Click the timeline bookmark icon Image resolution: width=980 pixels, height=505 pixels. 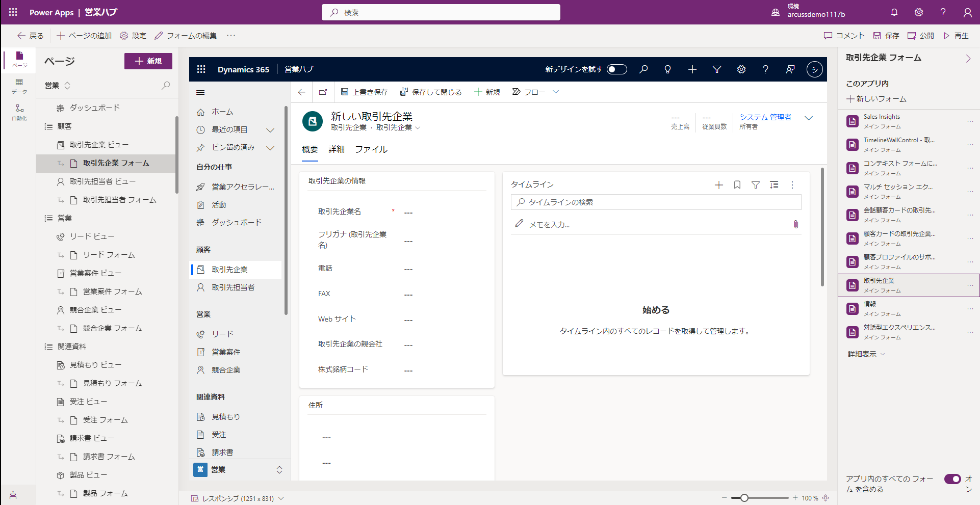[737, 185]
